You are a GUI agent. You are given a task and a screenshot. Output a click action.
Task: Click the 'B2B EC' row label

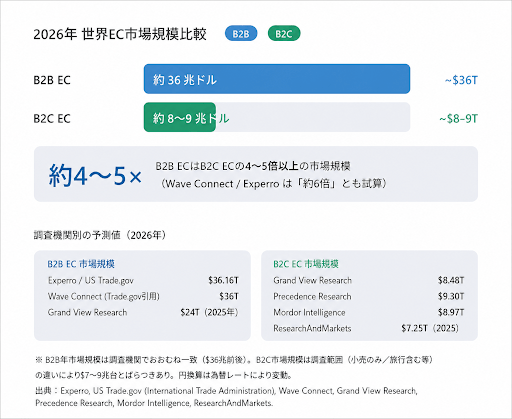coord(52,80)
